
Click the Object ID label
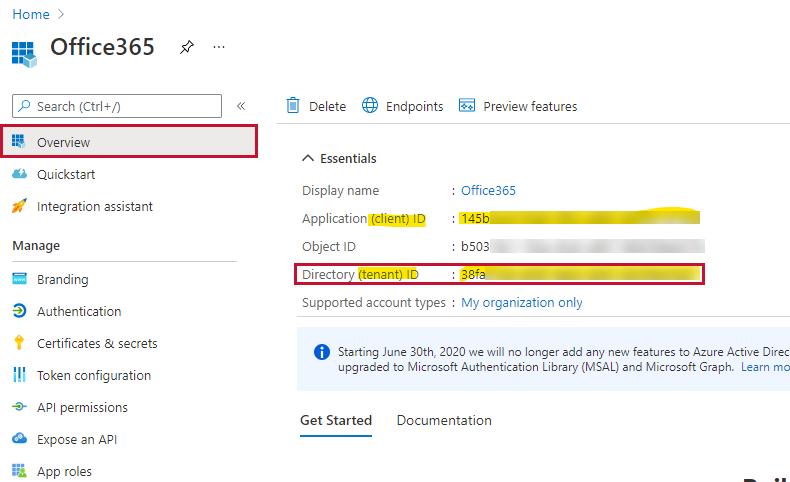[328, 246]
